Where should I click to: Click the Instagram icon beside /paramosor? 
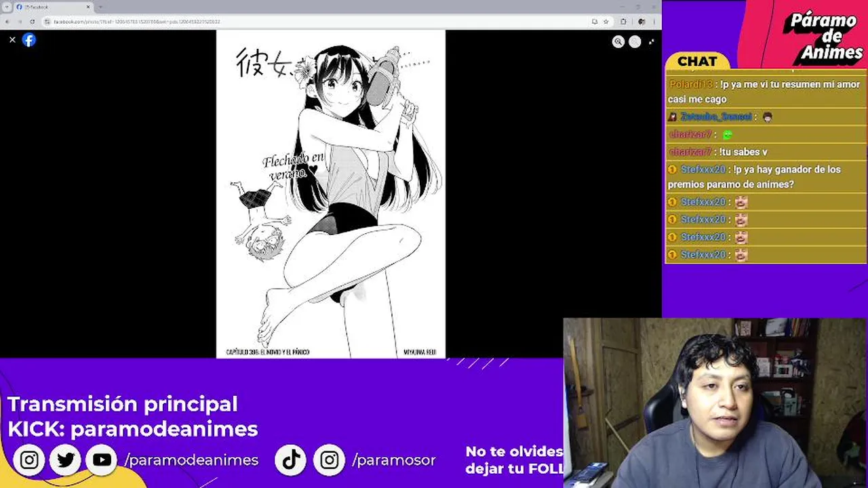point(329,460)
